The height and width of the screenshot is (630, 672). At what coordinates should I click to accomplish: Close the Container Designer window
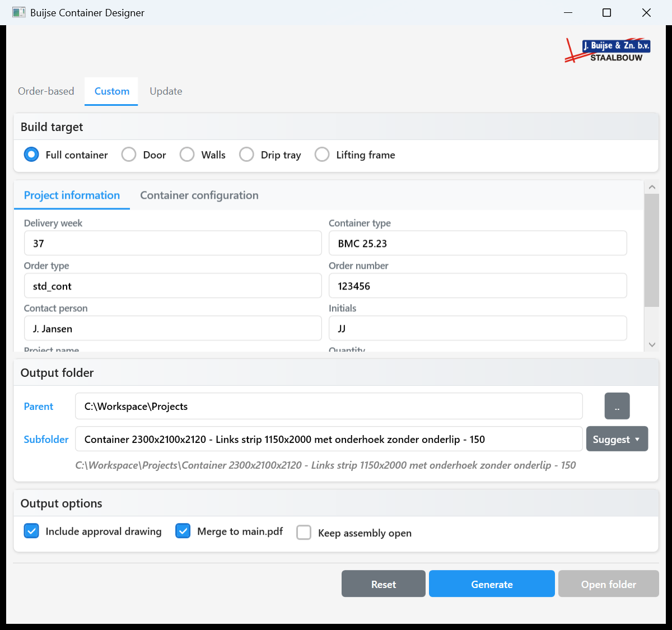[x=646, y=12]
